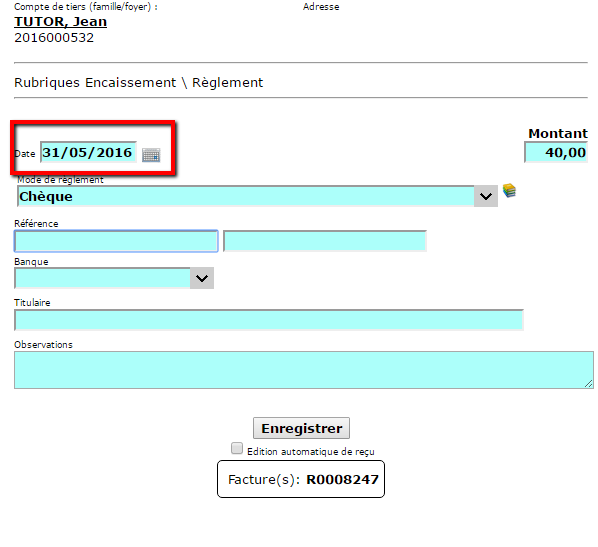Click into the Titulaire text field

pos(269,320)
